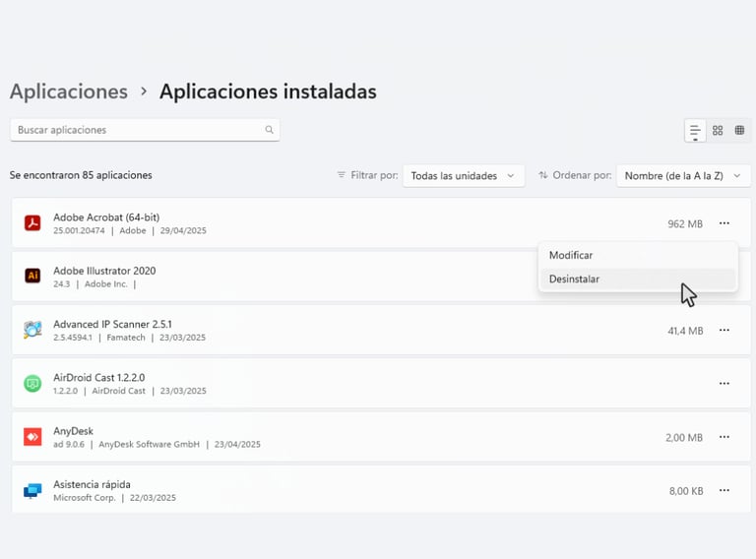
Task: Choose Desinstalar from the context menu
Action: pos(638,279)
